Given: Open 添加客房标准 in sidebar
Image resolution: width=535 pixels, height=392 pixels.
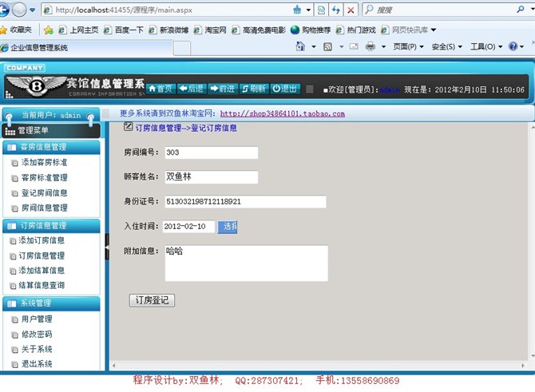Looking at the screenshot, I should point(44,163).
